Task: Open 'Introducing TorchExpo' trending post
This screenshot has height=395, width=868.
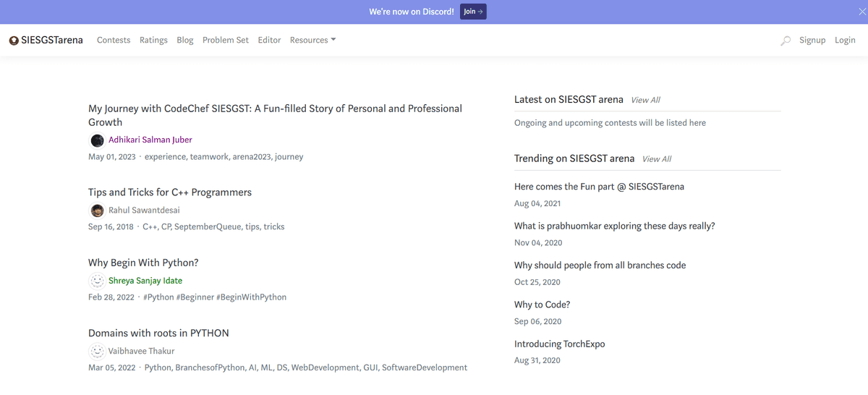Action: point(559,344)
